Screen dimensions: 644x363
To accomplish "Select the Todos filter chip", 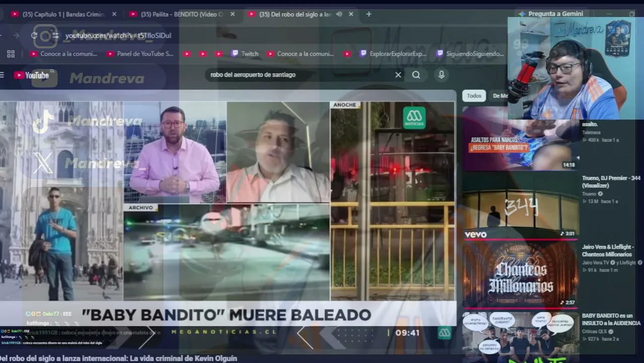I will point(474,96).
